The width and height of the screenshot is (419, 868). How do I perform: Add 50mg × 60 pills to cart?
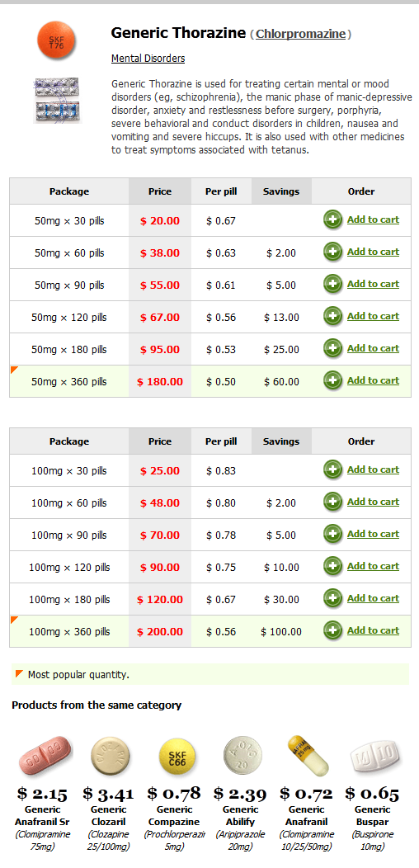(373, 252)
